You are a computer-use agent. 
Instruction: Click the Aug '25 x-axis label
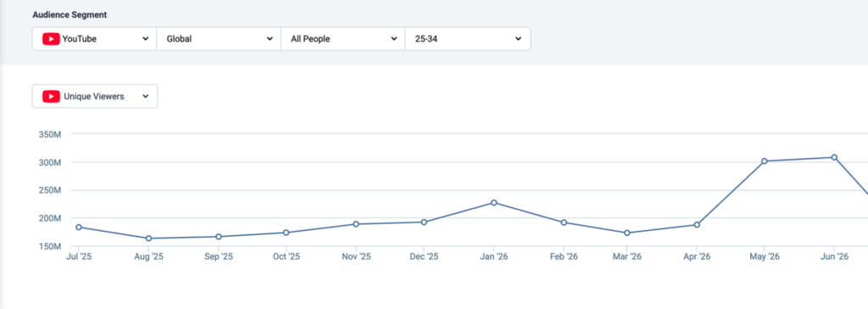(x=148, y=257)
